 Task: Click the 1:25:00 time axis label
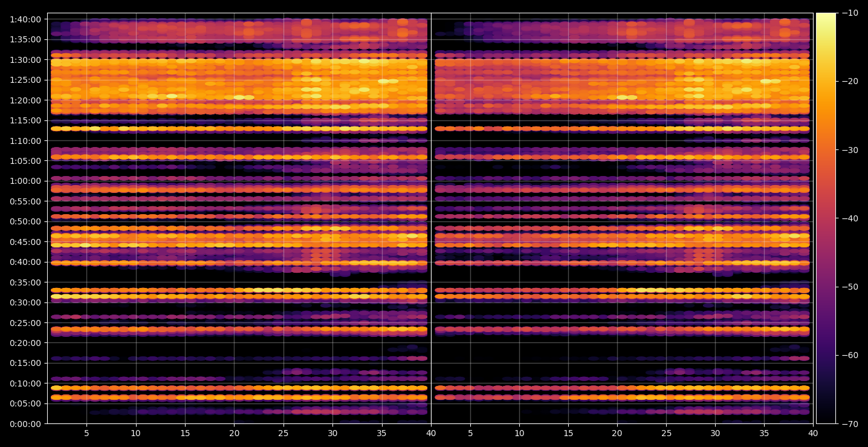click(25, 80)
